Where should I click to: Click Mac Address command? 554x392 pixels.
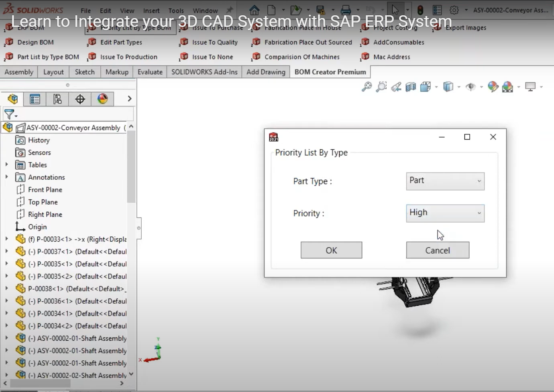386,57
